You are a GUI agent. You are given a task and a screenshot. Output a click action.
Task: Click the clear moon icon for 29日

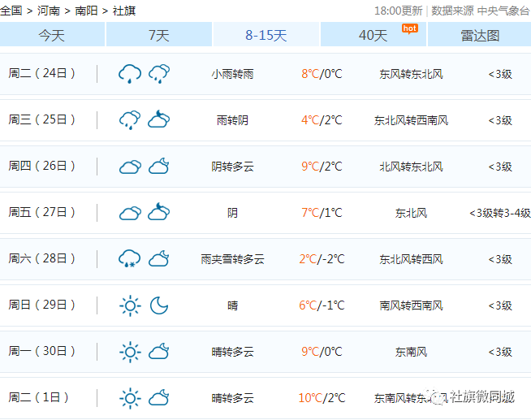[x=159, y=305]
